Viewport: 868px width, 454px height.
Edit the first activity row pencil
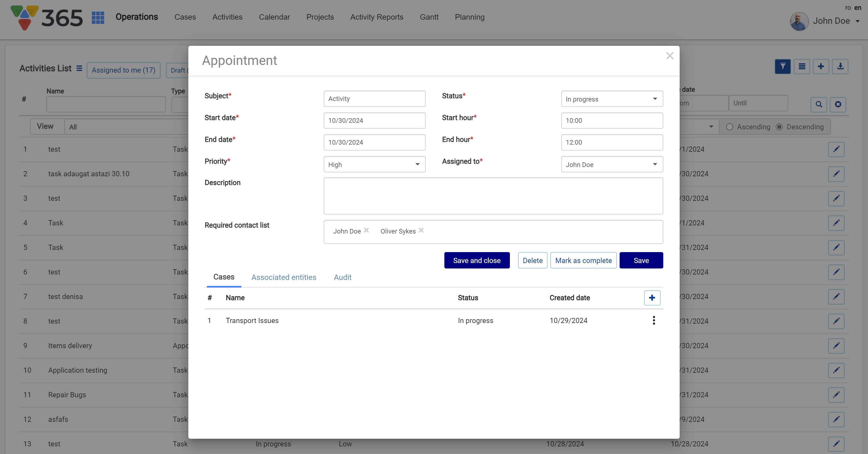tap(836, 149)
